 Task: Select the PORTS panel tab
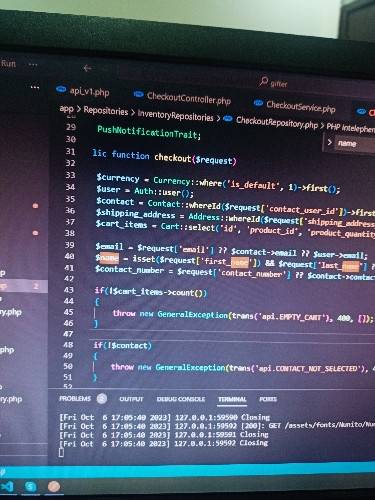pyautogui.click(x=268, y=399)
